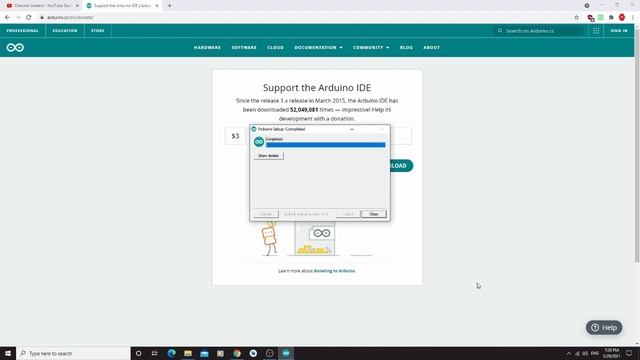Expand the Documentation dropdown menu

pos(318,47)
